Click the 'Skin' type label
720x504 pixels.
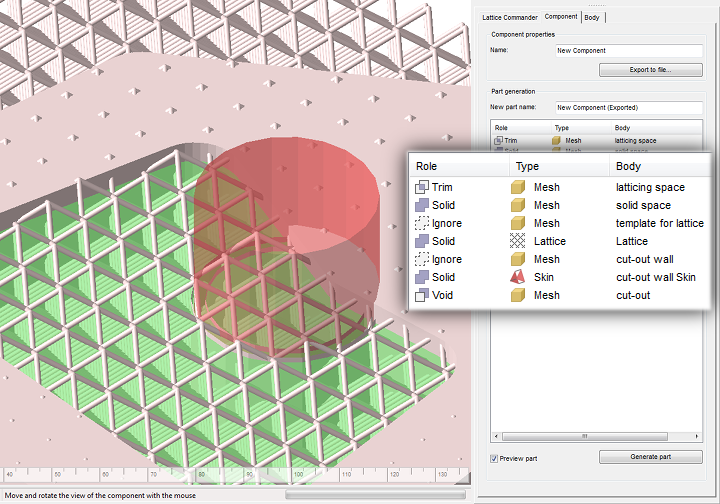(x=544, y=277)
